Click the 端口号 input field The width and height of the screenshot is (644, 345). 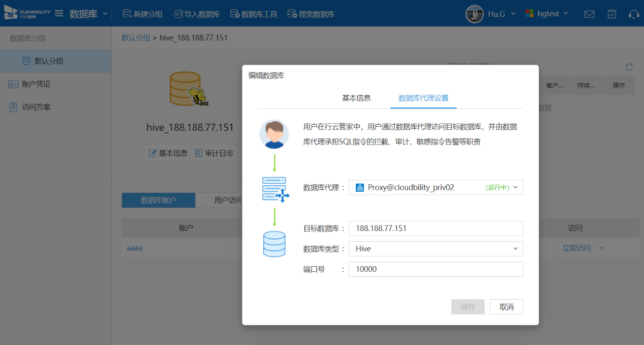pos(436,269)
